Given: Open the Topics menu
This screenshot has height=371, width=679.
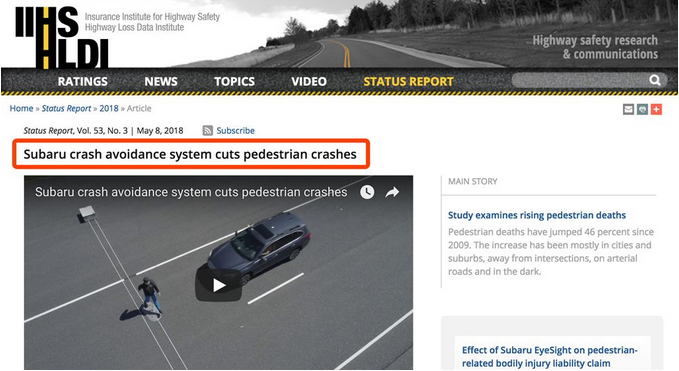Looking at the screenshot, I should (234, 81).
